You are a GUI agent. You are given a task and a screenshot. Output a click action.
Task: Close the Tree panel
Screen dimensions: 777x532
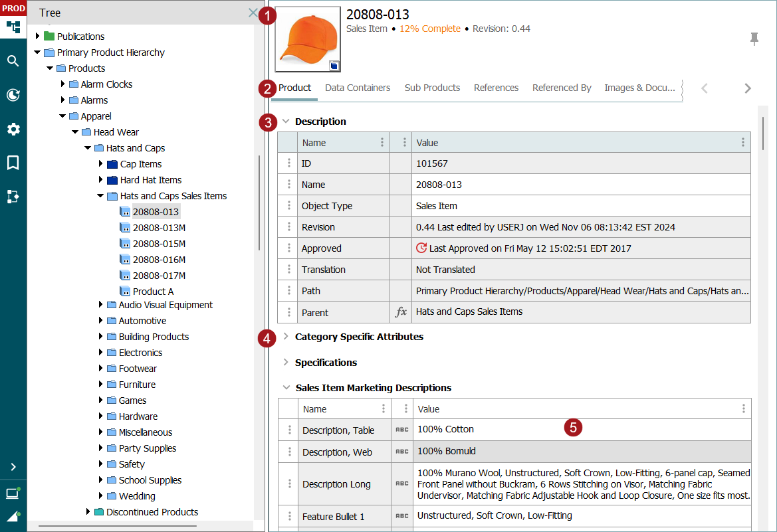coord(253,13)
